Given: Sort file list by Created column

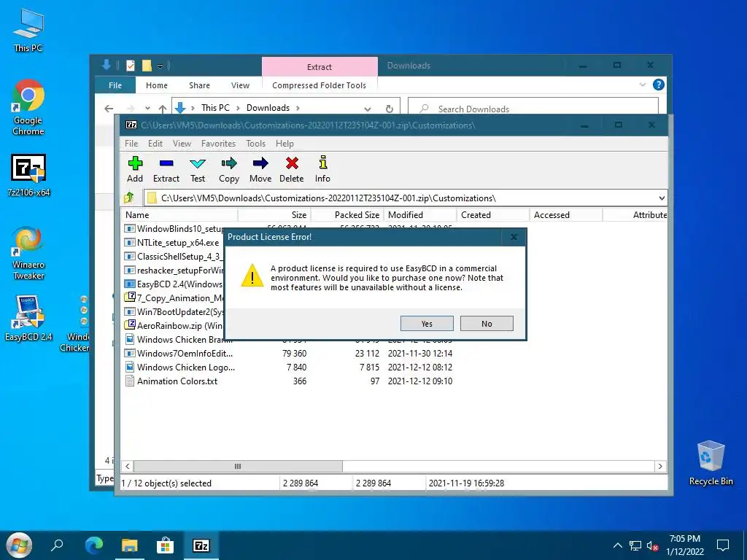Looking at the screenshot, I should 493,215.
